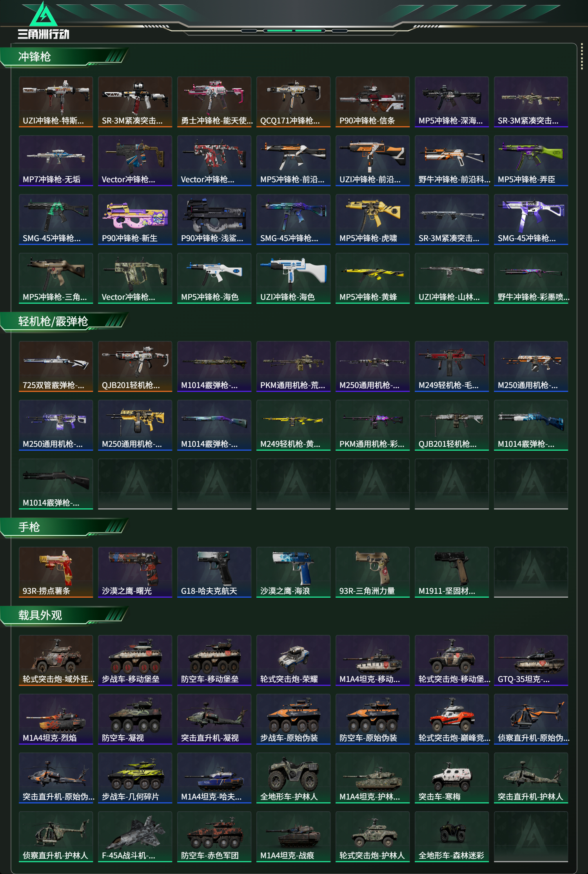Open the MP7冲锋枪-无垢 weapon skin
This screenshot has width=588, height=874.
[x=56, y=161]
